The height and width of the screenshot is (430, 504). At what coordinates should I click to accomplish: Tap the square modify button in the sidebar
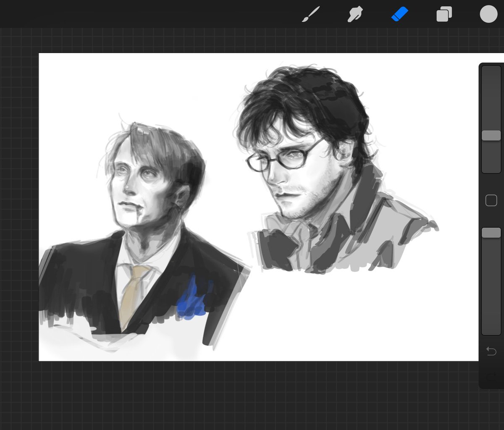pyautogui.click(x=491, y=201)
